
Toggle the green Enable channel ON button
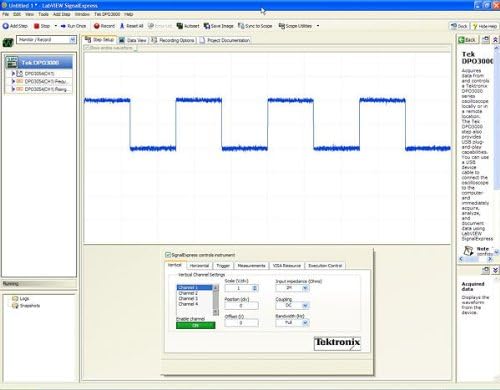point(196,325)
